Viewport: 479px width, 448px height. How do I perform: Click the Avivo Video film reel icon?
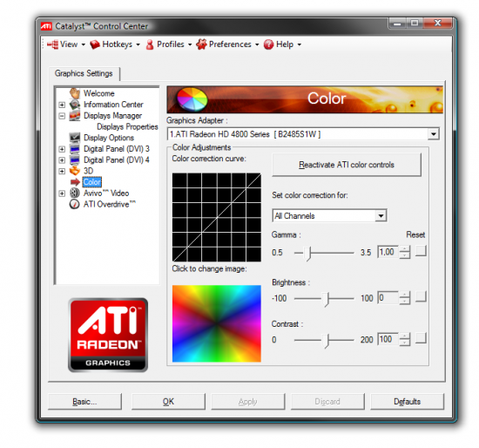75,193
